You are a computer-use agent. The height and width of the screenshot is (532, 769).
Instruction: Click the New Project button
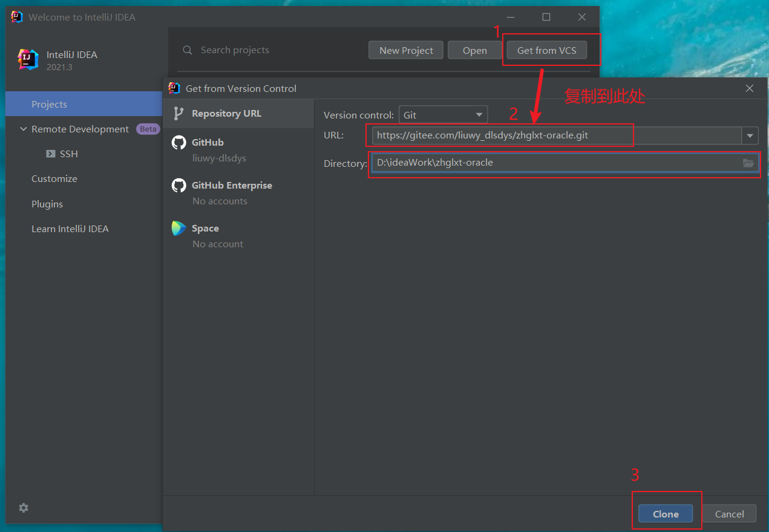click(x=406, y=50)
